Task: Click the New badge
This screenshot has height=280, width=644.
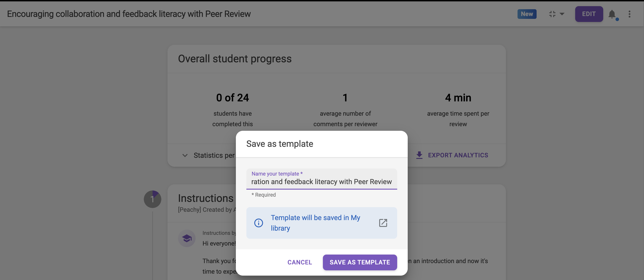Action: point(527,14)
